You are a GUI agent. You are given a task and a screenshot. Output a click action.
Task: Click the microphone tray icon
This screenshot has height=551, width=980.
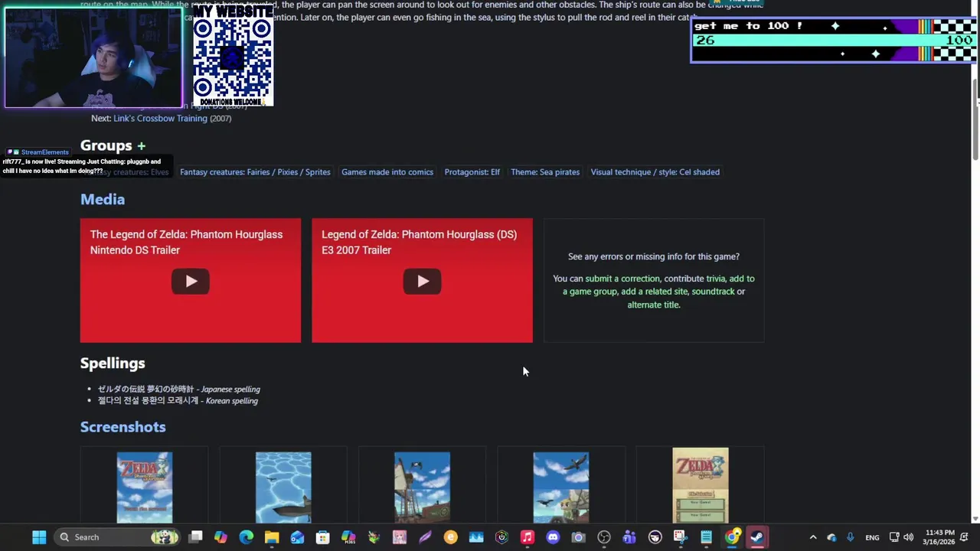(850, 537)
